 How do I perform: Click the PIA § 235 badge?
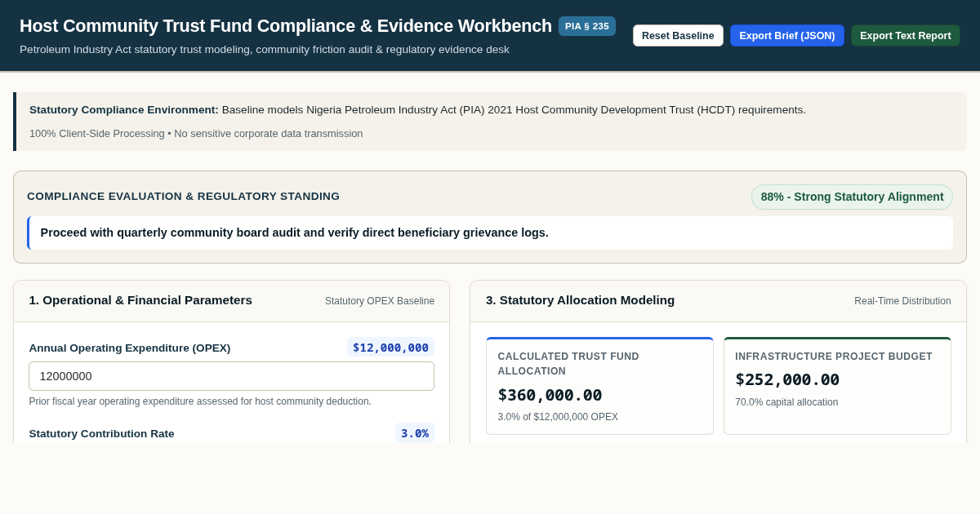click(586, 26)
